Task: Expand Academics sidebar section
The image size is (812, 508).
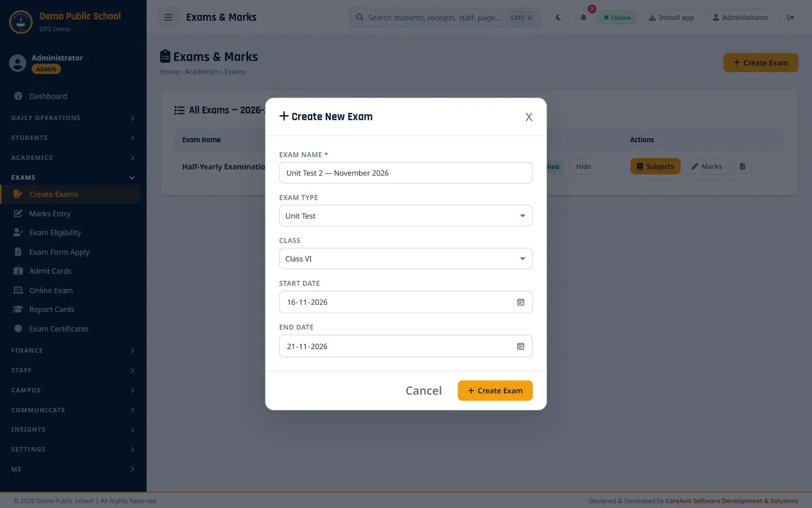Action: (73, 157)
